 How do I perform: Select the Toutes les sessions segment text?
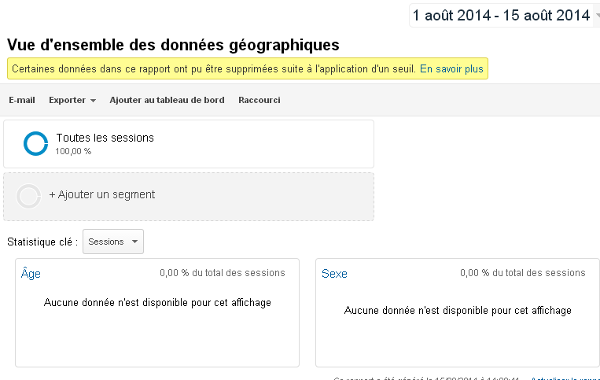(x=105, y=138)
